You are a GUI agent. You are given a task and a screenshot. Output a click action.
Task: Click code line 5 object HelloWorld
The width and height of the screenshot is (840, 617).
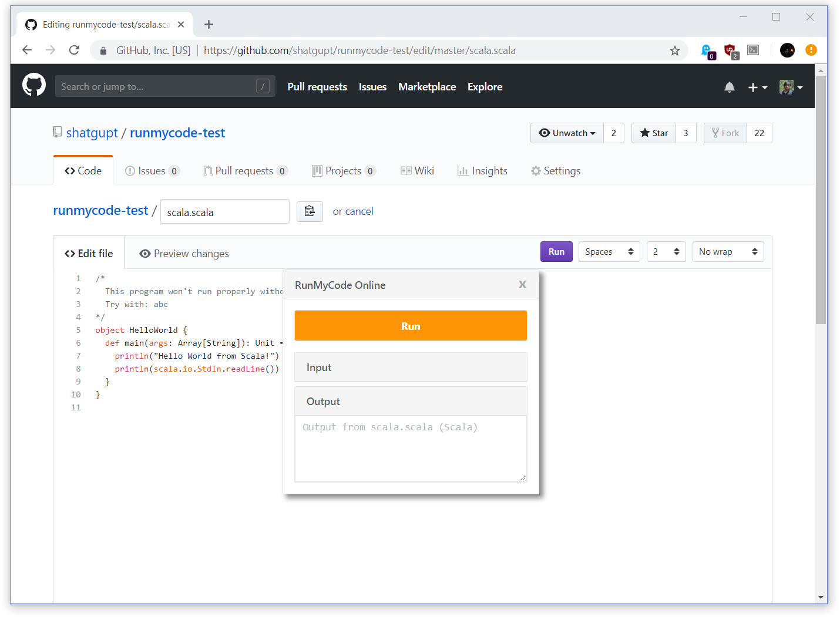(141, 330)
